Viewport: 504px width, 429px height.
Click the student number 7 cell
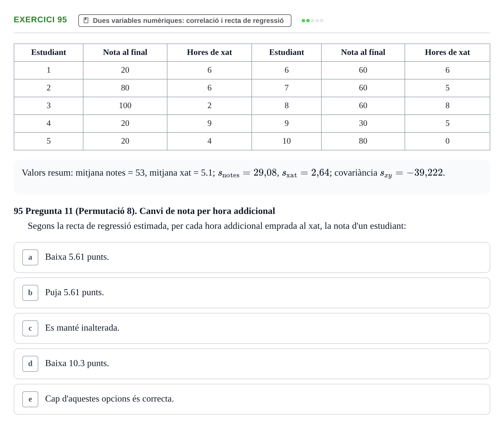pos(287,88)
